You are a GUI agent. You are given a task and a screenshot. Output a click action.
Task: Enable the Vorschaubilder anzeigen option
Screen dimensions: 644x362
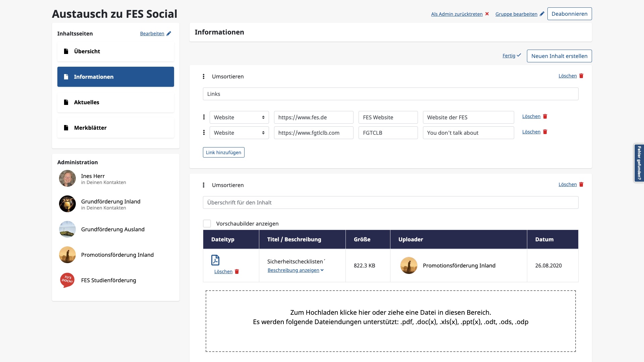[x=207, y=223]
